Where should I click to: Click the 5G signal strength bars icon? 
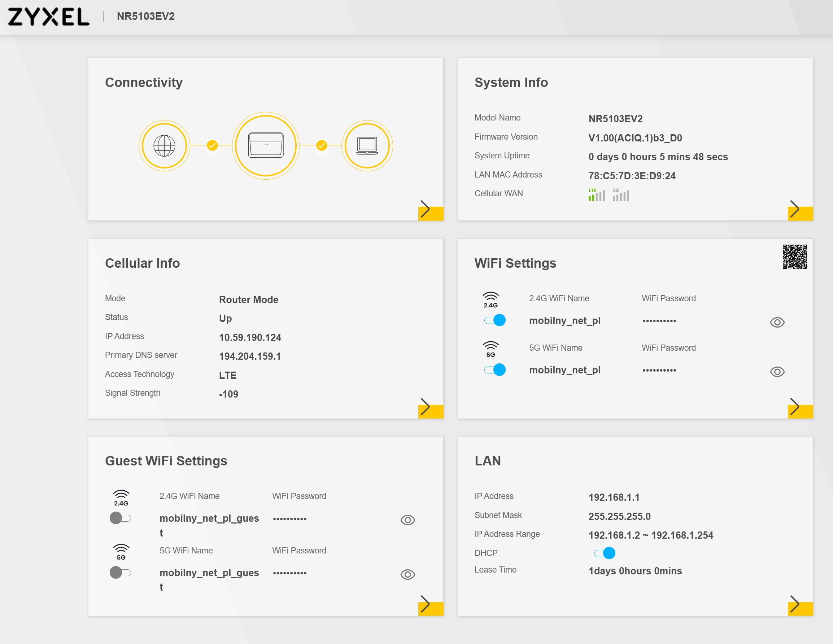[620, 195]
